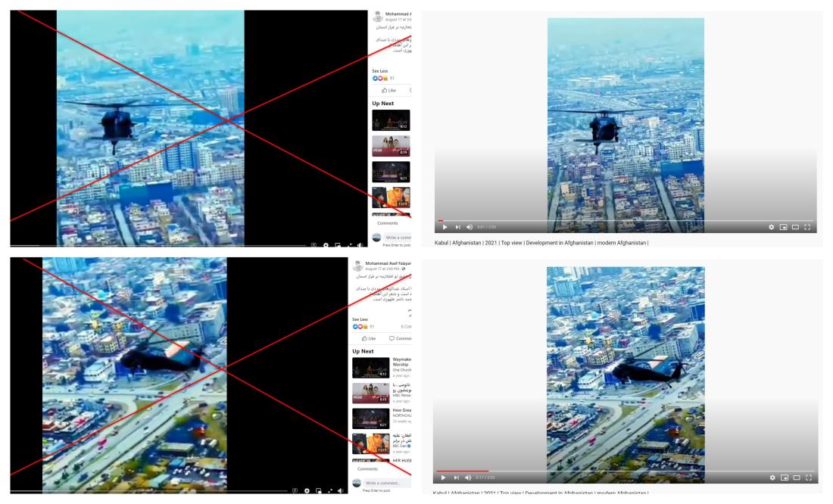The image size is (833, 504).
Task: Skip to next video in upper YouTube player
Action: pos(457,227)
